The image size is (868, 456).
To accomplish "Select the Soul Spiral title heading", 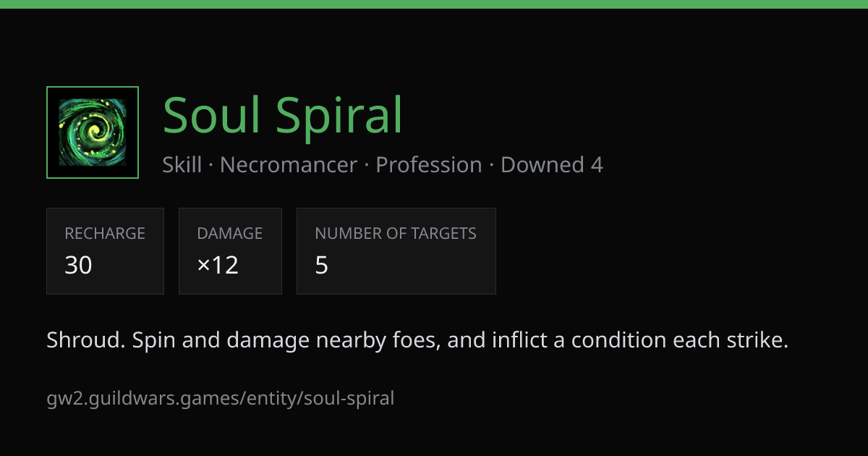I will [x=282, y=116].
